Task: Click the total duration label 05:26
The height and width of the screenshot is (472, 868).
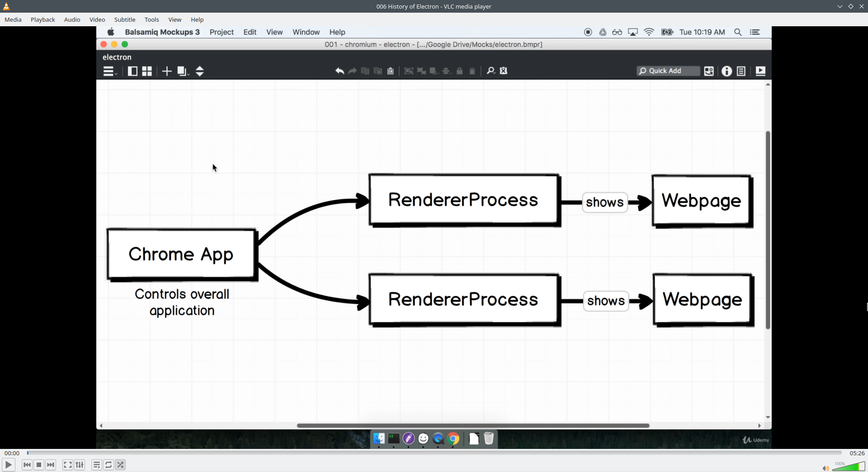Action: 857,453
